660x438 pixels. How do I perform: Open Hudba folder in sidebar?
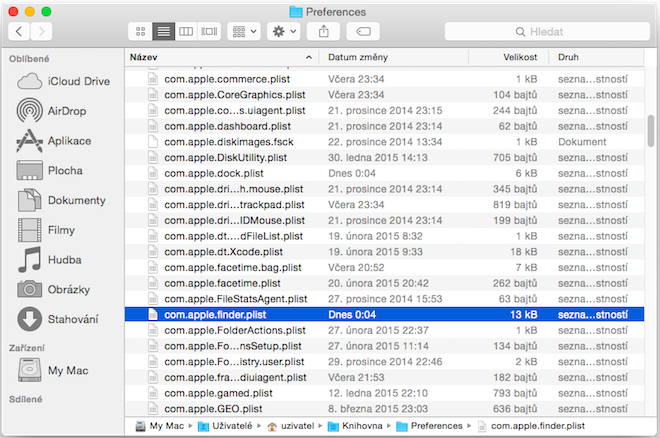coord(64,260)
